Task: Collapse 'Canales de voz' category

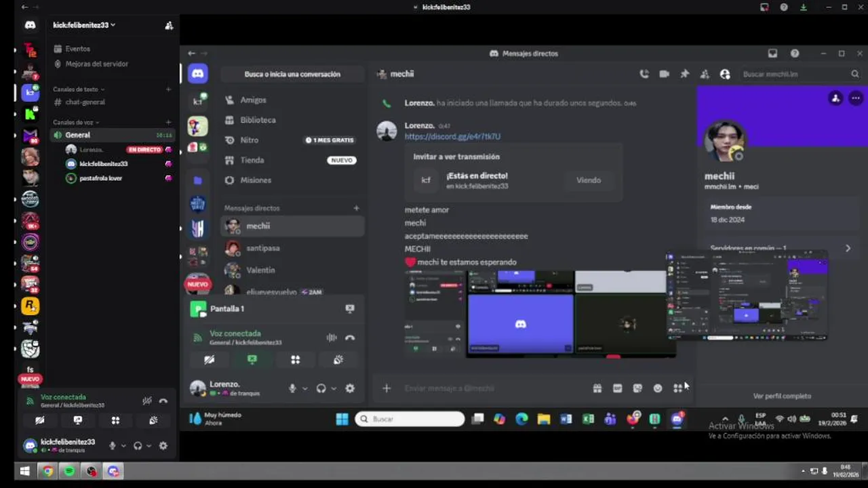Action: pyautogui.click(x=76, y=123)
